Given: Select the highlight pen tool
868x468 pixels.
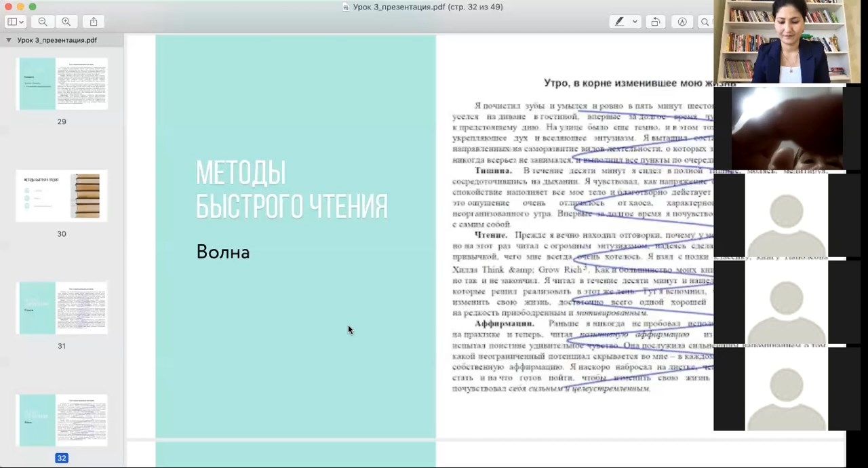Looking at the screenshot, I should point(619,22).
